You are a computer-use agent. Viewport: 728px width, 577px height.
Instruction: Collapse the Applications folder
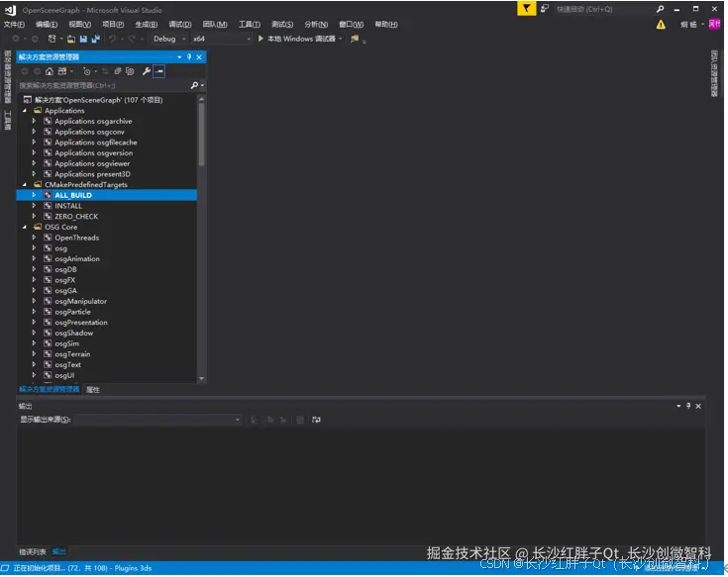(x=25, y=111)
